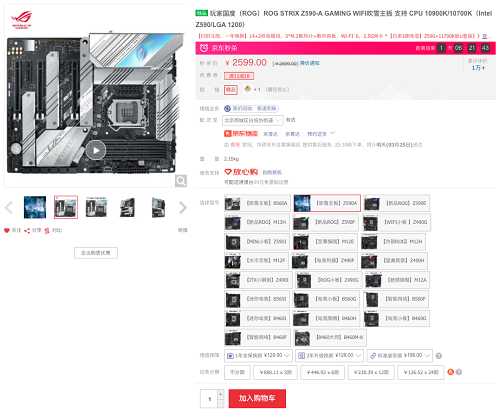Click the magnifier zoom icon on product image
This screenshot has width=500, height=412.
click(x=181, y=181)
